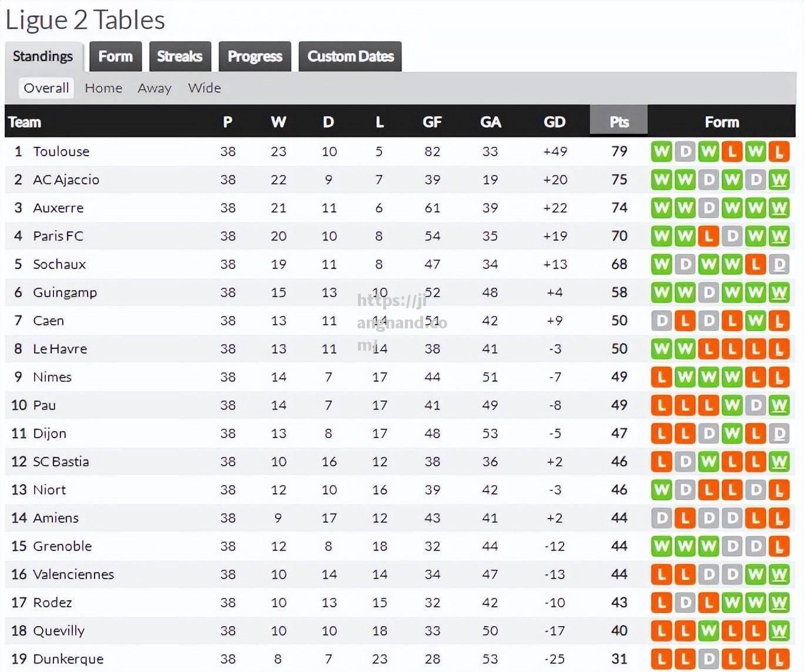Switch to the Form tab
Viewport: 804px width, 672px height.
coord(115,56)
